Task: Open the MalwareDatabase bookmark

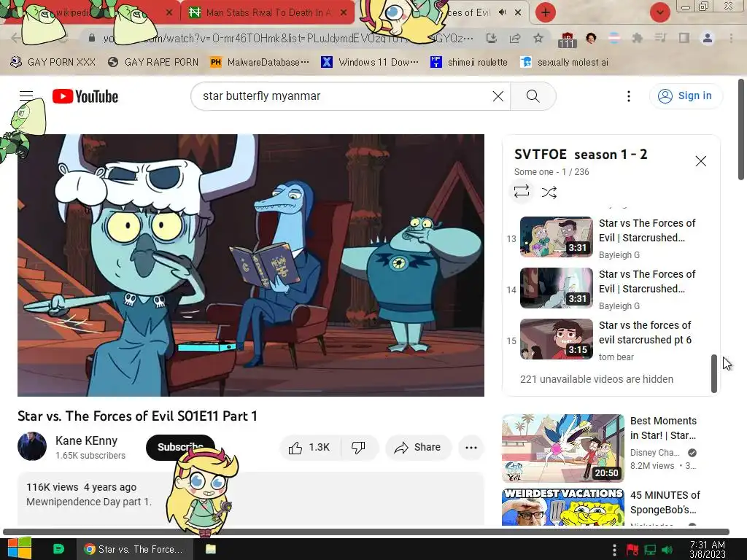Action: [260, 62]
